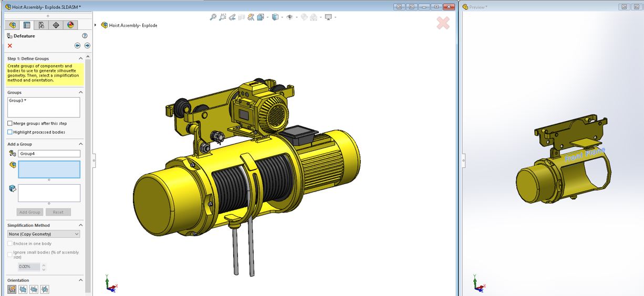
Task: Click the Defeature help question mark
Action: coord(85,36)
